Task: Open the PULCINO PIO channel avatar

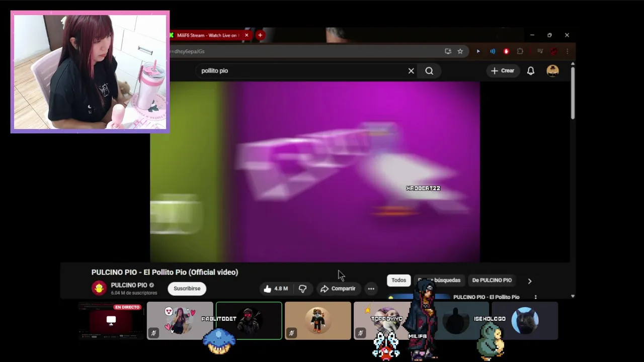Action: pyautogui.click(x=99, y=288)
